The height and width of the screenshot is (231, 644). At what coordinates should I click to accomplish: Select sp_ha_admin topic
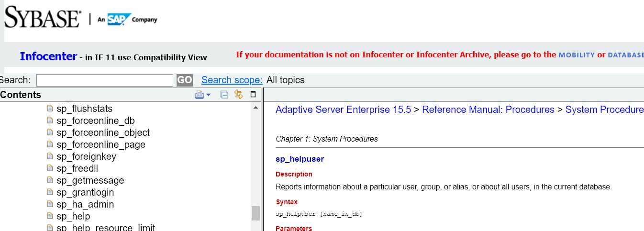[x=85, y=204]
